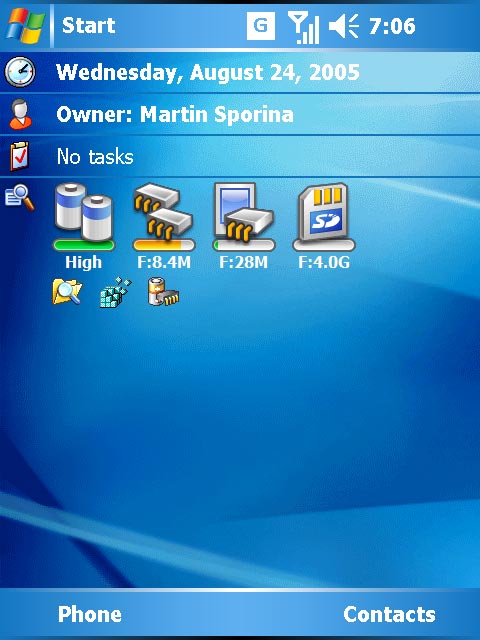Open the registry editor cubes icon
Image resolution: width=480 pixels, height=640 pixels.
pyautogui.click(x=116, y=292)
